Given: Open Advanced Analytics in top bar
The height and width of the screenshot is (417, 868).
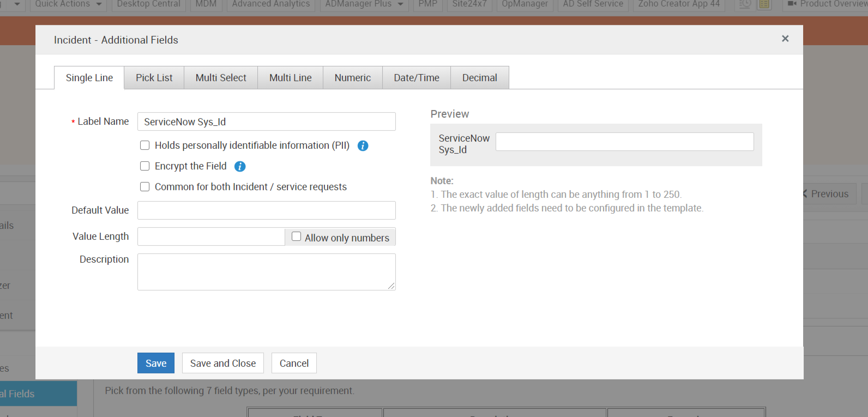Looking at the screenshot, I should 271,4.
